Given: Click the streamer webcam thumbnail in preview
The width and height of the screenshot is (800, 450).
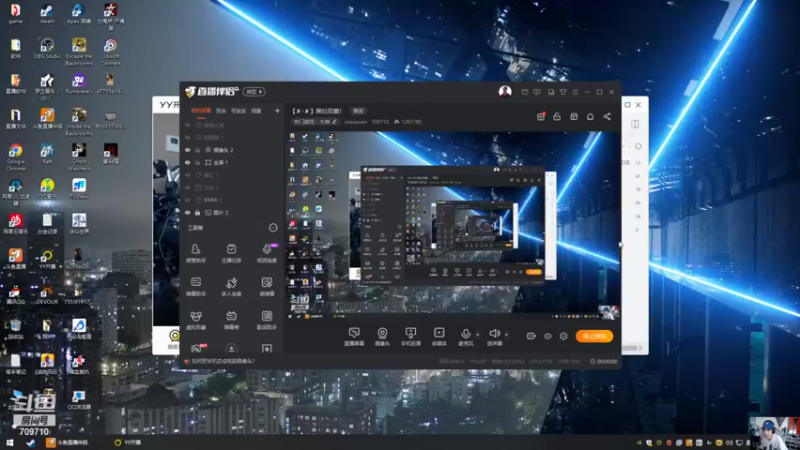Looking at the screenshot, I should [x=608, y=312].
